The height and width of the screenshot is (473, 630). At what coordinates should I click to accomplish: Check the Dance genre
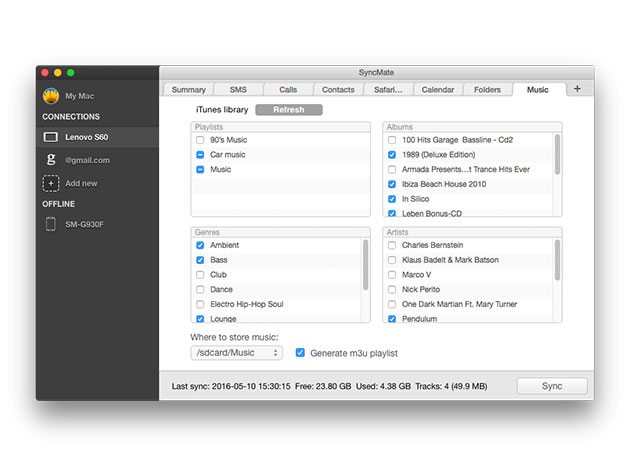[200, 289]
